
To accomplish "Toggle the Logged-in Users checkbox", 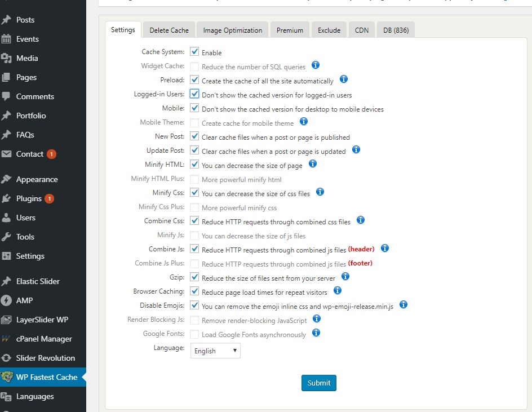I will 194,94.
